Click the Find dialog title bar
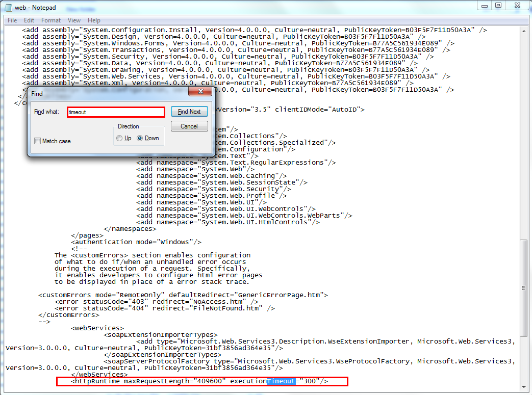 [102, 93]
